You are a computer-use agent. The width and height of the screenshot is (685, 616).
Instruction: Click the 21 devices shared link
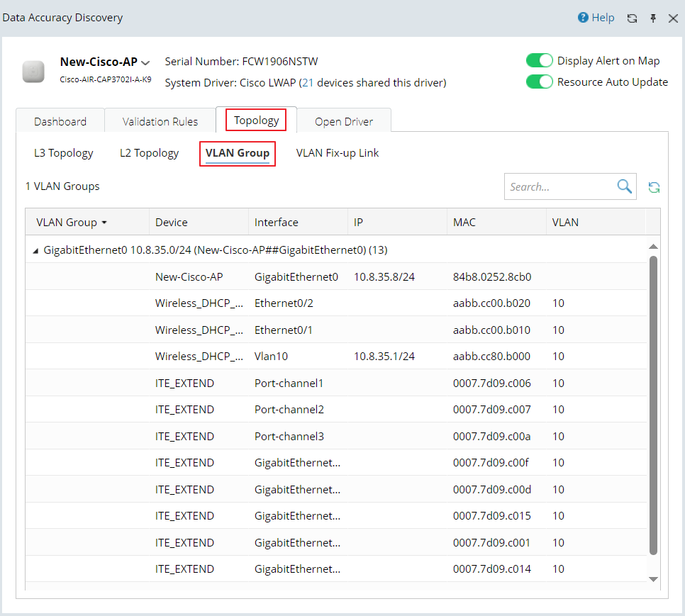point(308,83)
